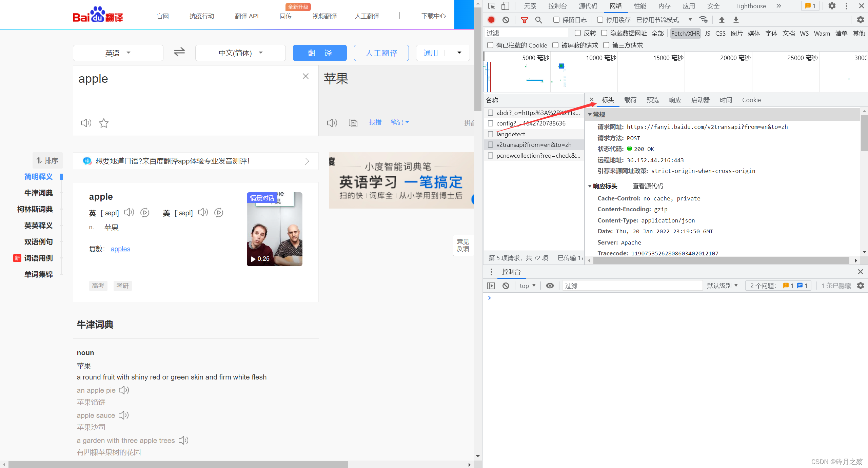The width and height of the screenshot is (868, 468).
Task: Click the blue 翻译 button
Action: [319, 53]
